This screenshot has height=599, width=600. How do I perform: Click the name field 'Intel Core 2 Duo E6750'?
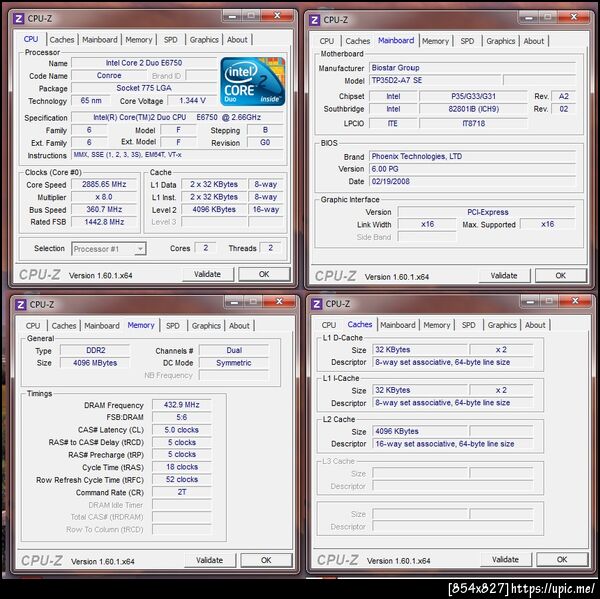tap(144, 63)
